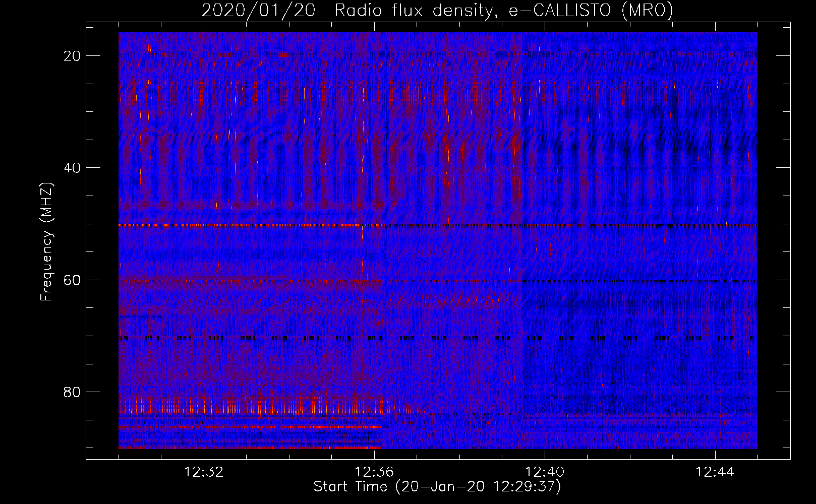This screenshot has width=816, height=504.
Task: Click the '80' frequency tick label
Action: [73, 392]
